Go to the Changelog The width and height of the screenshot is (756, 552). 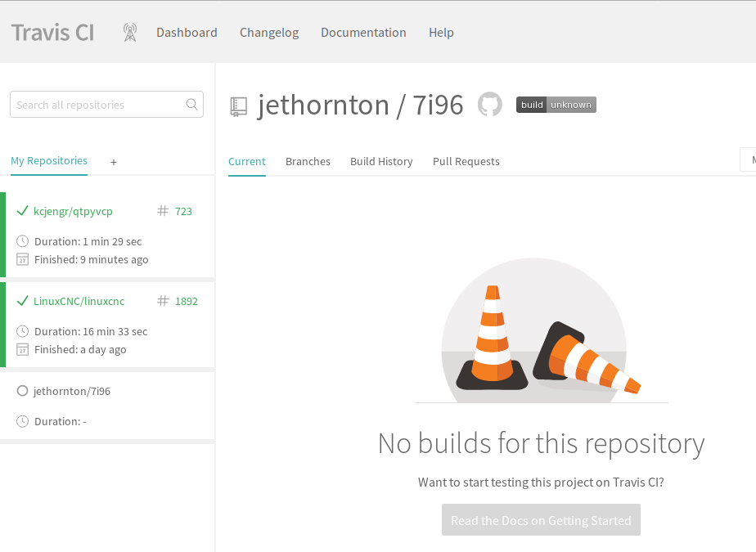[269, 32]
